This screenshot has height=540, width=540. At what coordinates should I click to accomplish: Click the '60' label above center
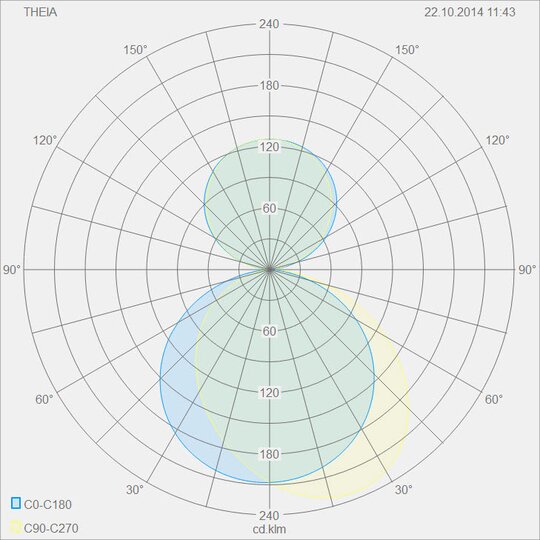tap(270, 208)
